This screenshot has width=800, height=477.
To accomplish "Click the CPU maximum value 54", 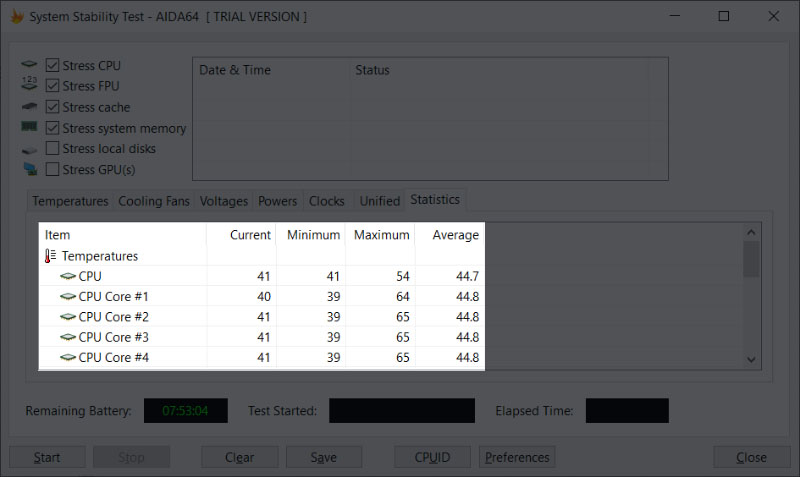I will click(403, 276).
